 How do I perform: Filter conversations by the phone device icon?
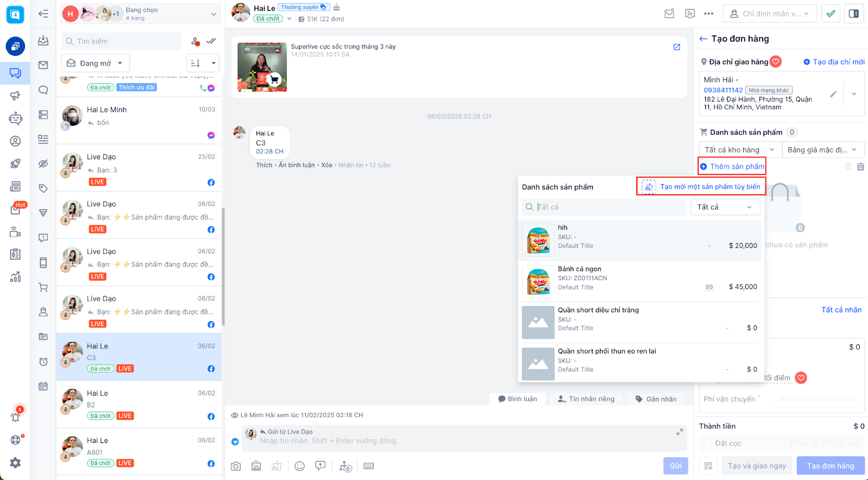point(43,263)
